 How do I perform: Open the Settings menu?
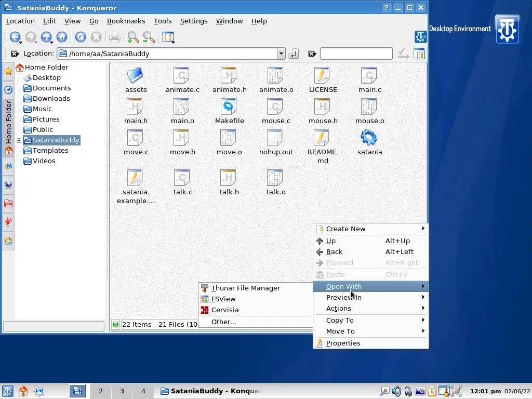pos(194,21)
